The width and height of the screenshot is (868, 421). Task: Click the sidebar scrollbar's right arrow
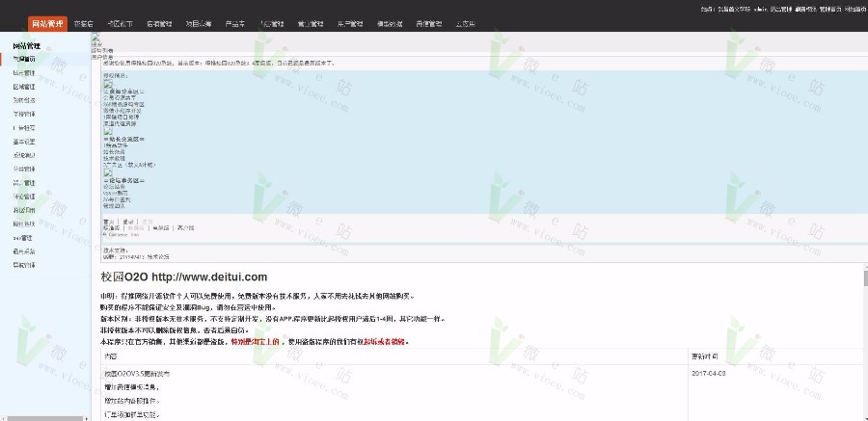coord(87,418)
